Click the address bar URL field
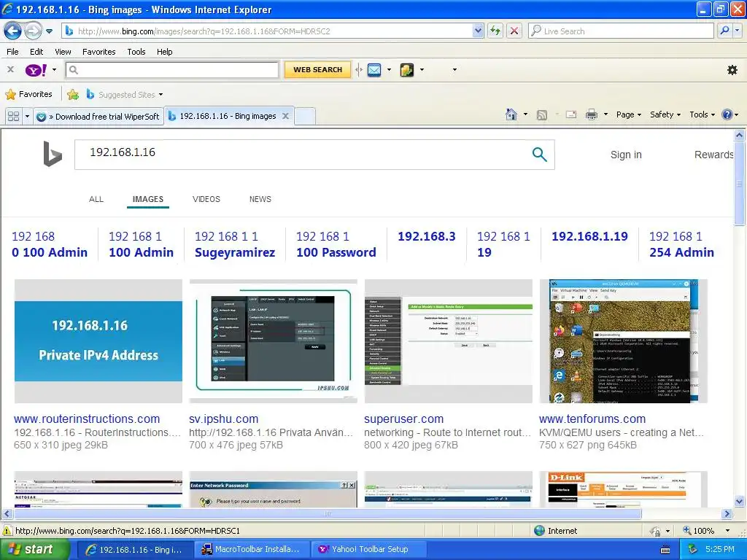This screenshot has width=747, height=560. [x=268, y=31]
